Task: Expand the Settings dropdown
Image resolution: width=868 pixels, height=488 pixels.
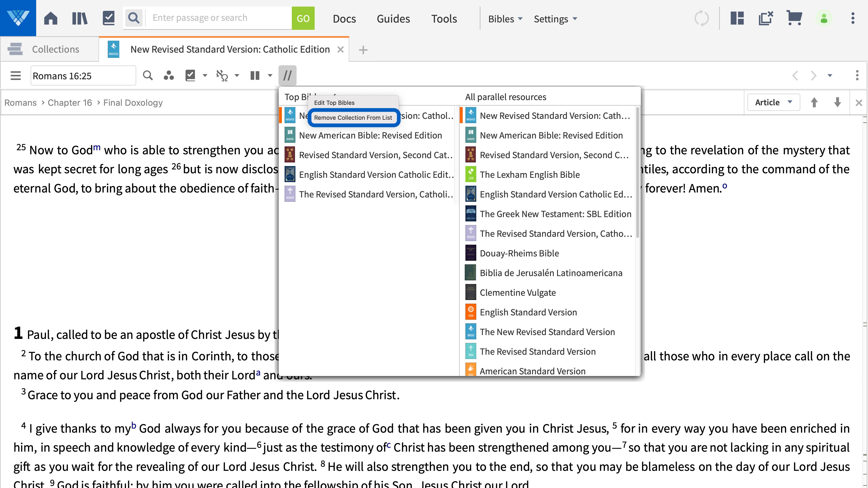Action: pos(555,19)
